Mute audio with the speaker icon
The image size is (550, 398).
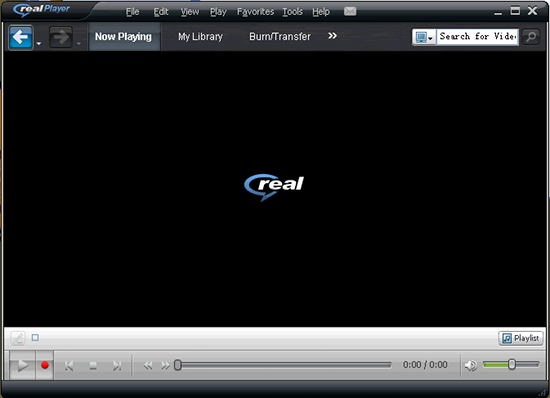[x=471, y=365]
